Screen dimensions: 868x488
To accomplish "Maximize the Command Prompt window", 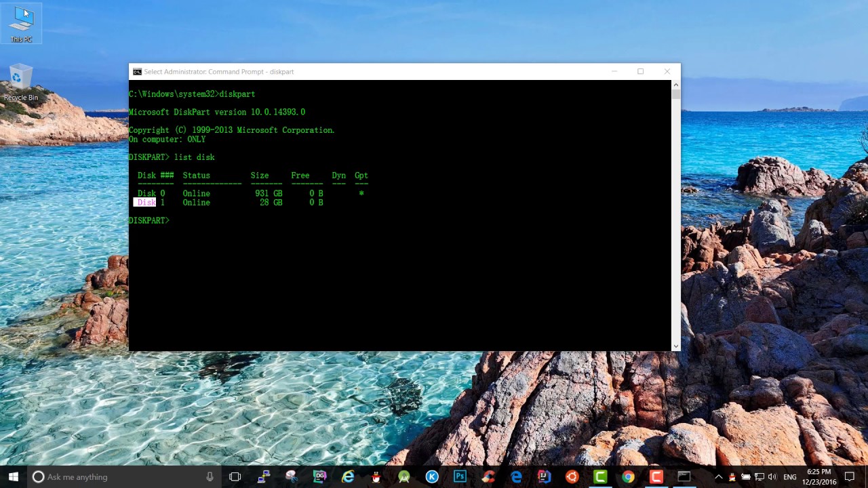I will [x=640, y=71].
